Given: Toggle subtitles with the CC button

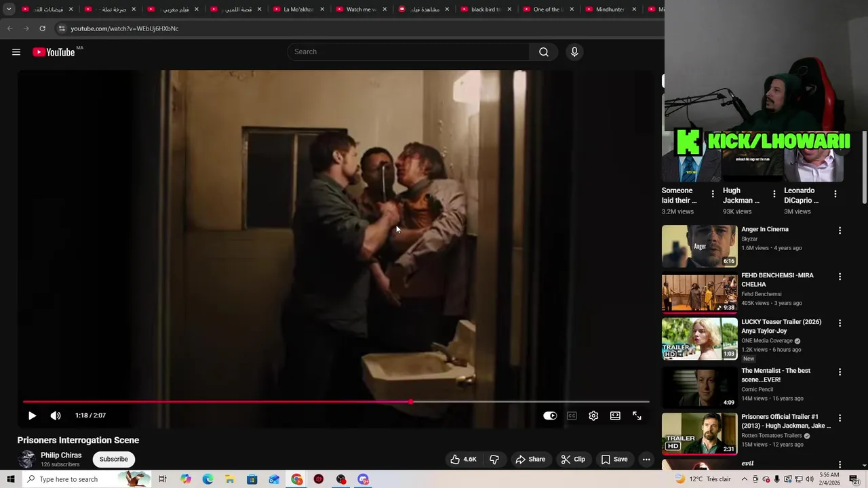Looking at the screenshot, I should 572,415.
